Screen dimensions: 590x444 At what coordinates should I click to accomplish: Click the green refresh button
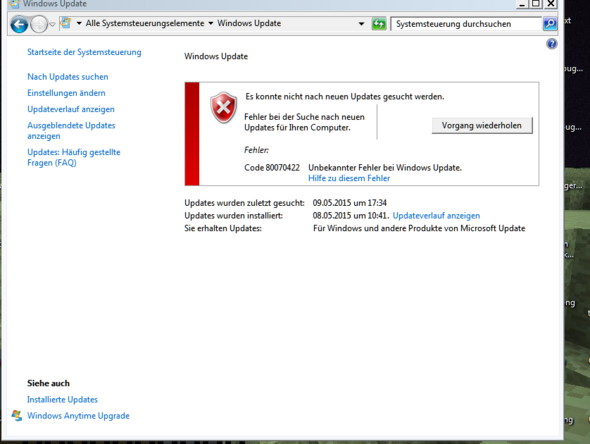pyautogui.click(x=379, y=24)
